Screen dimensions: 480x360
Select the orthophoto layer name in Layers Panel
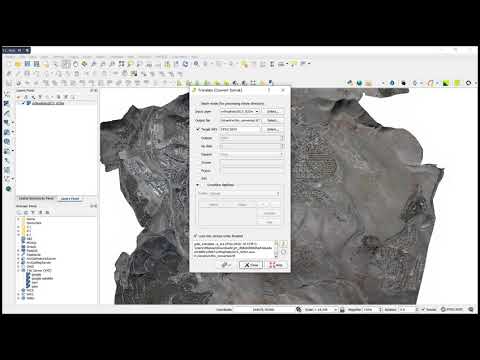click(x=48, y=103)
